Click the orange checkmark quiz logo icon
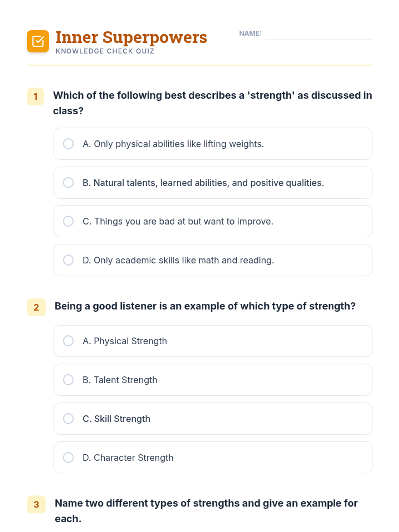This screenshot has height=532, width=399. [x=38, y=41]
